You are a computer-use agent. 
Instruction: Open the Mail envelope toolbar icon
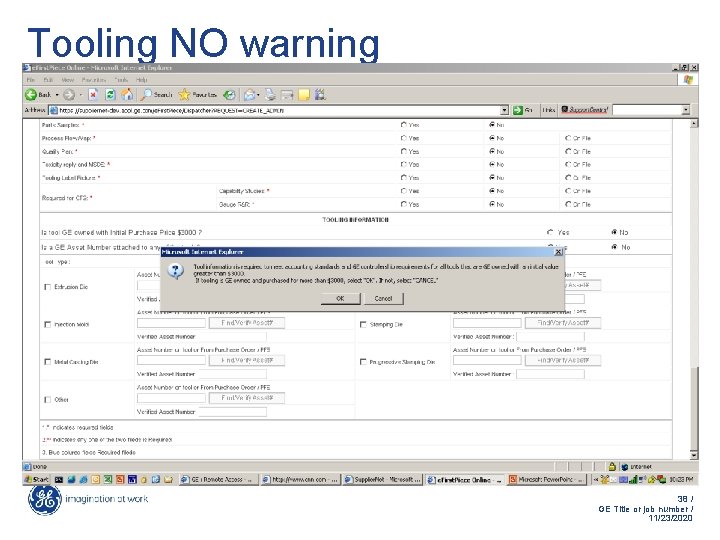point(249,95)
